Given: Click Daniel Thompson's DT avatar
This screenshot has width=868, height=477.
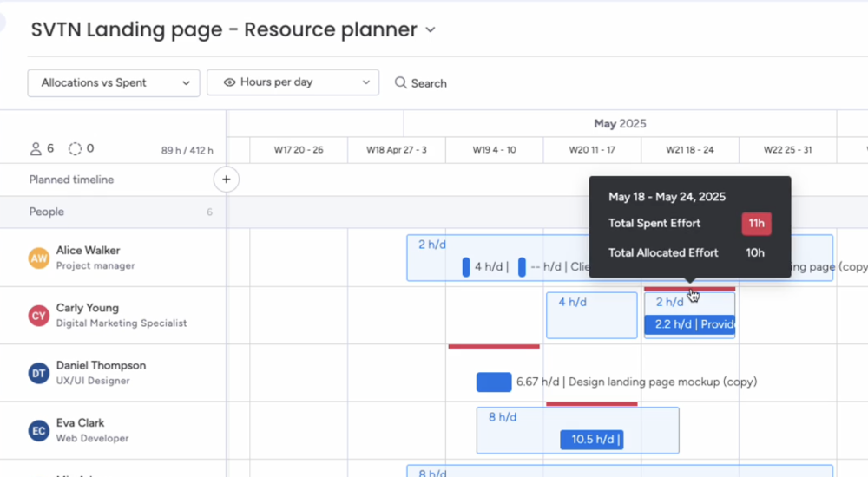Looking at the screenshot, I should (x=39, y=373).
